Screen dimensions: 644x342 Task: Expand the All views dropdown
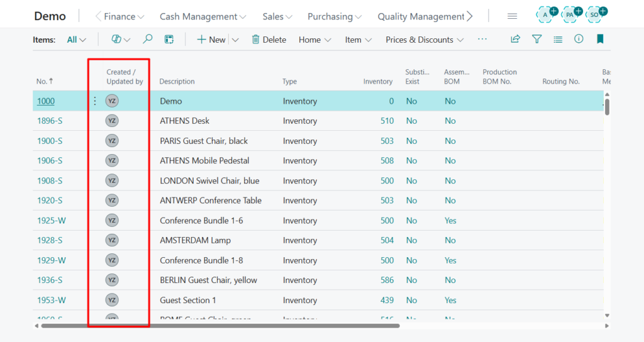76,40
